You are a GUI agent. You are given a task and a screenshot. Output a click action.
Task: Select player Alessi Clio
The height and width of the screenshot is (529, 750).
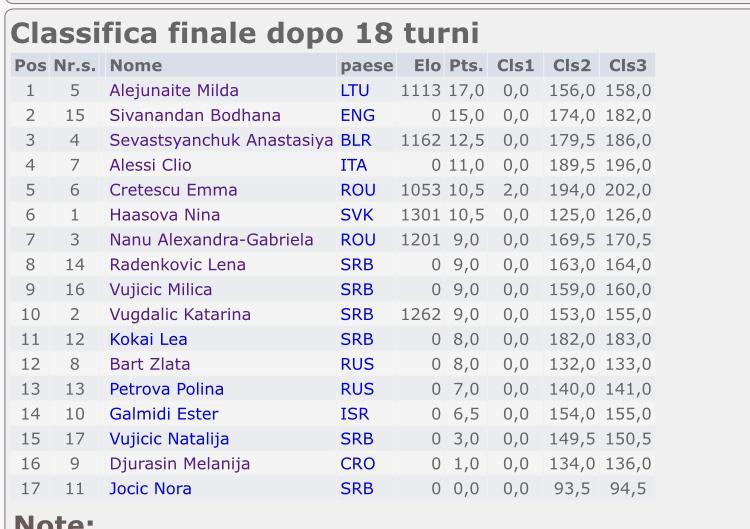coord(150,166)
